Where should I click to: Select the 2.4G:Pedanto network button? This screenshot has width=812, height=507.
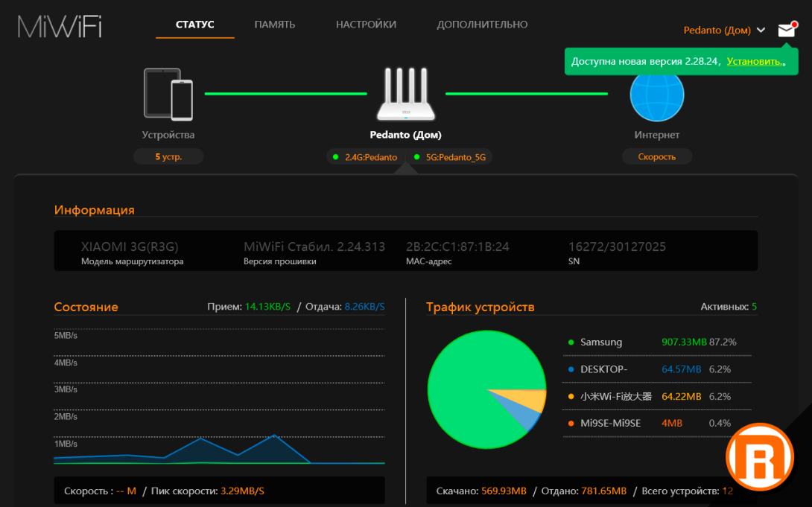[x=366, y=157]
